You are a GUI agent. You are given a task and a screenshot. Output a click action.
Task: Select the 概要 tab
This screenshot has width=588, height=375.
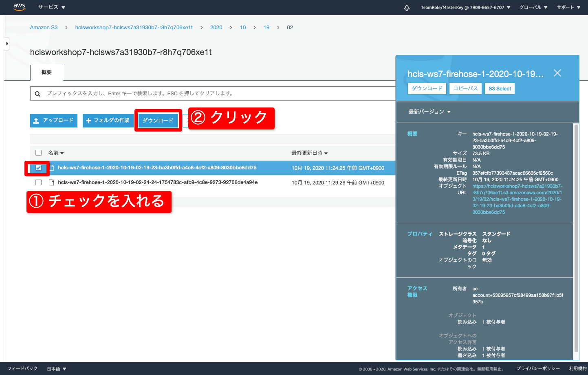(x=46, y=72)
